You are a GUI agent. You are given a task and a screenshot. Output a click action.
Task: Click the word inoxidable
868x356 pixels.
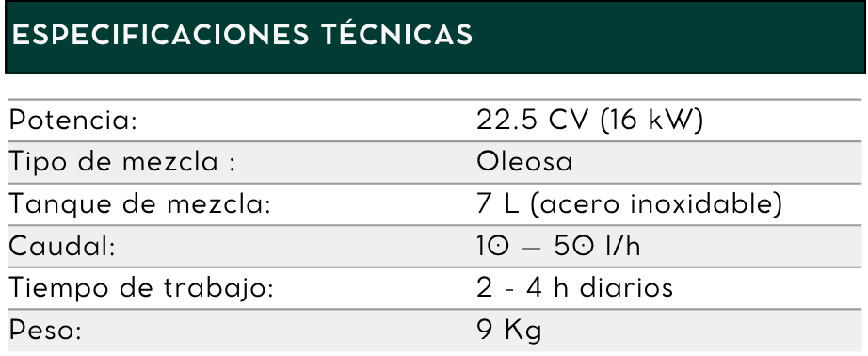coord(706,203)
